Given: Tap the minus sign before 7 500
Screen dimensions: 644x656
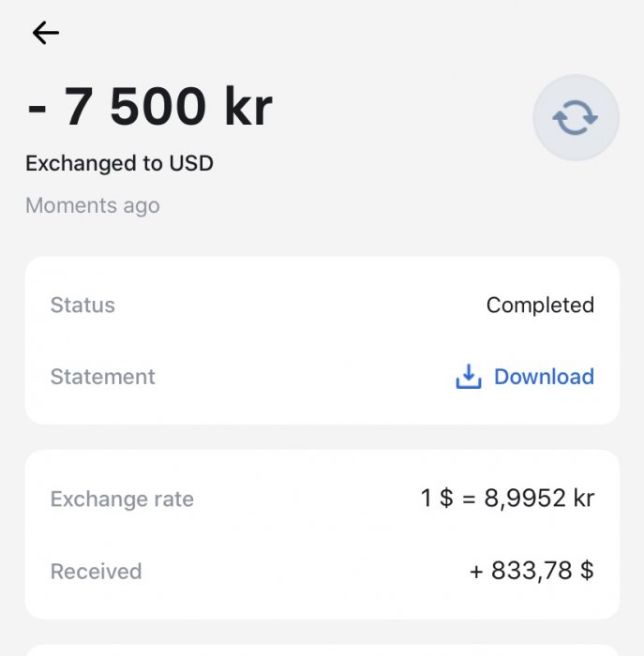Looking at the screenshot, I should [37, 111].
